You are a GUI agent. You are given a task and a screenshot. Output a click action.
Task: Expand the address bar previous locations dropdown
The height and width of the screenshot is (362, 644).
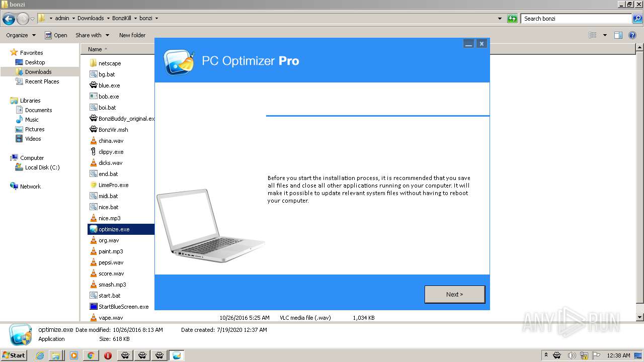[500, 19]
